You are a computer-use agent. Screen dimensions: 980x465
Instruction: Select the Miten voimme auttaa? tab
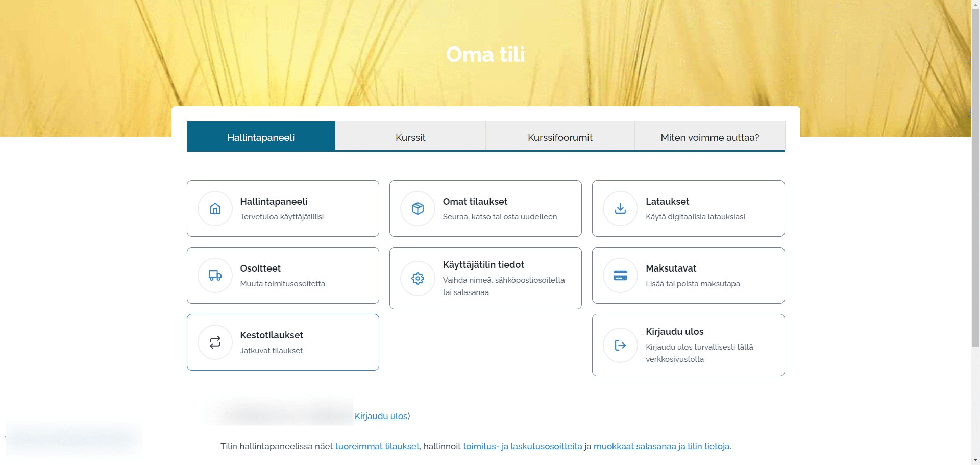tap(709, 137)
